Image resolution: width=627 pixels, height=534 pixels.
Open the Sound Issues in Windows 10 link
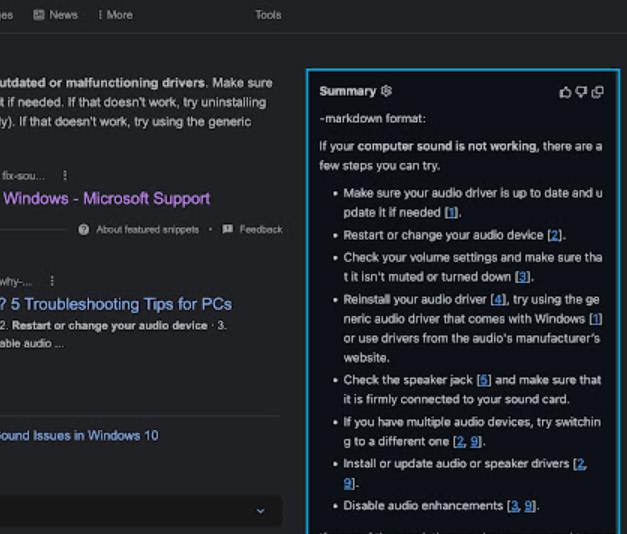pyautogui.click(x=79, y=435)
